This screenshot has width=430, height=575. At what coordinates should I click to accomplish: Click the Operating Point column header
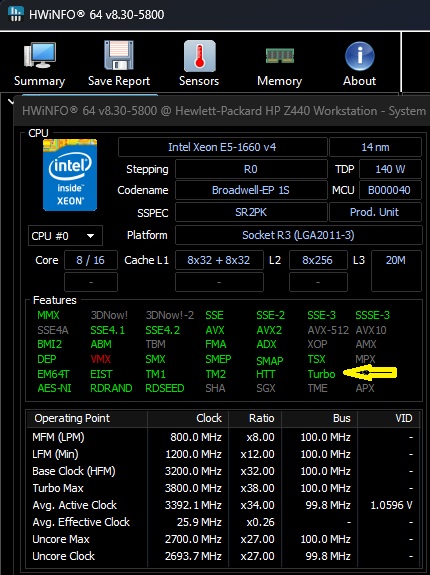click(x=87, y=418)
